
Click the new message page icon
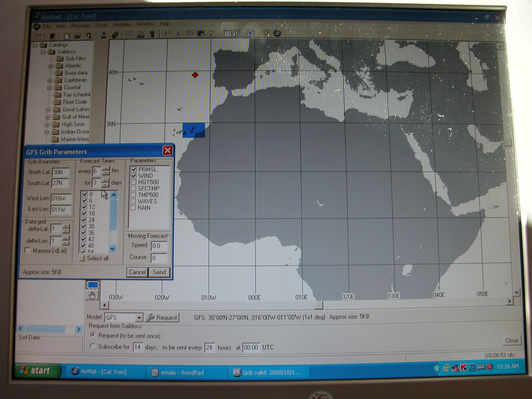click(67, 36)
